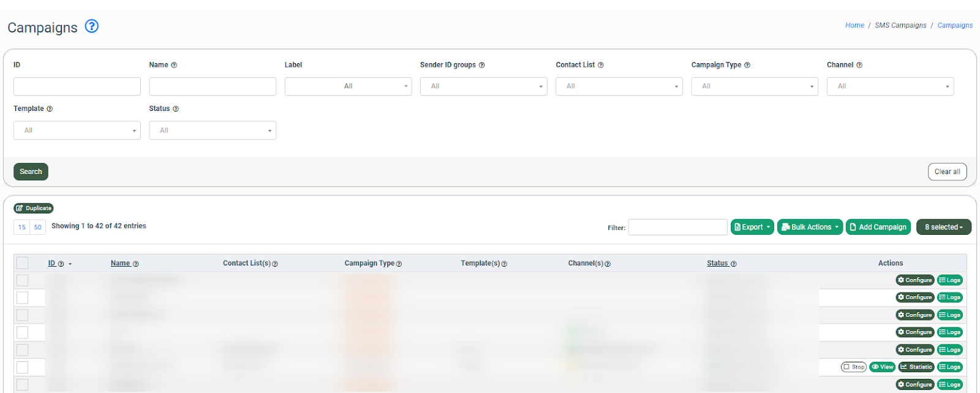
Task: Click the Search button
Action: click(31, 172)
